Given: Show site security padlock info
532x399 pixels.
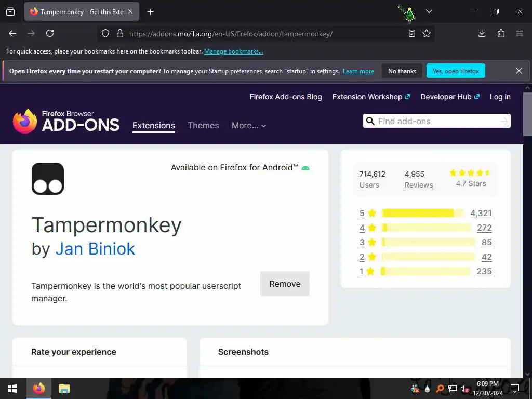Looking at the screenshot, I should (120, 33).
